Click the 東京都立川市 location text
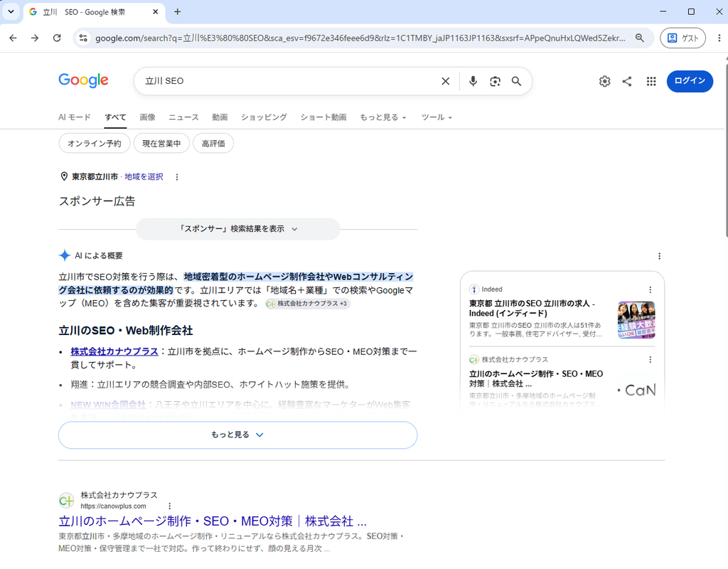 (95, 176)
